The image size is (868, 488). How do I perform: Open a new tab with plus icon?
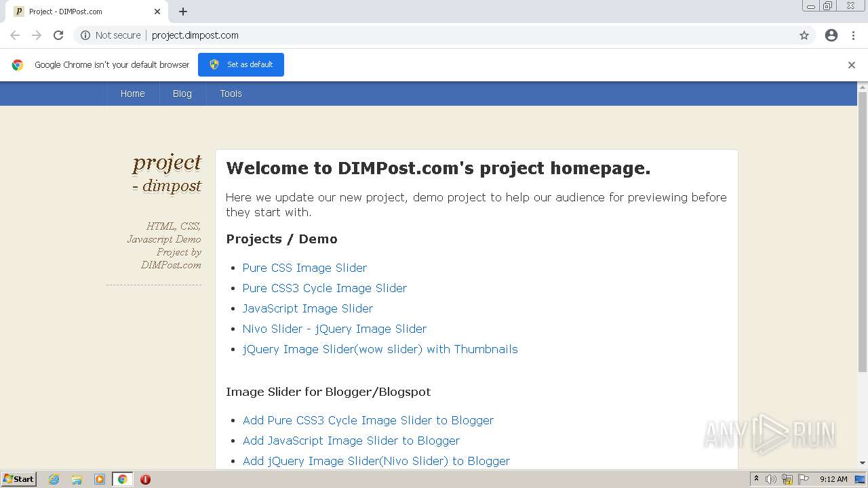pyautogui.click(x=183, y=12)
